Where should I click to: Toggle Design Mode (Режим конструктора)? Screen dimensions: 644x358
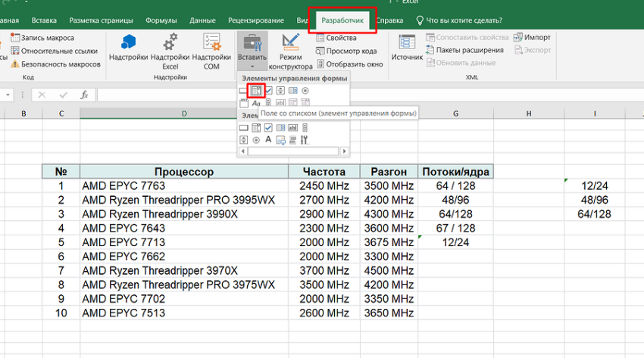coord(289,44)
